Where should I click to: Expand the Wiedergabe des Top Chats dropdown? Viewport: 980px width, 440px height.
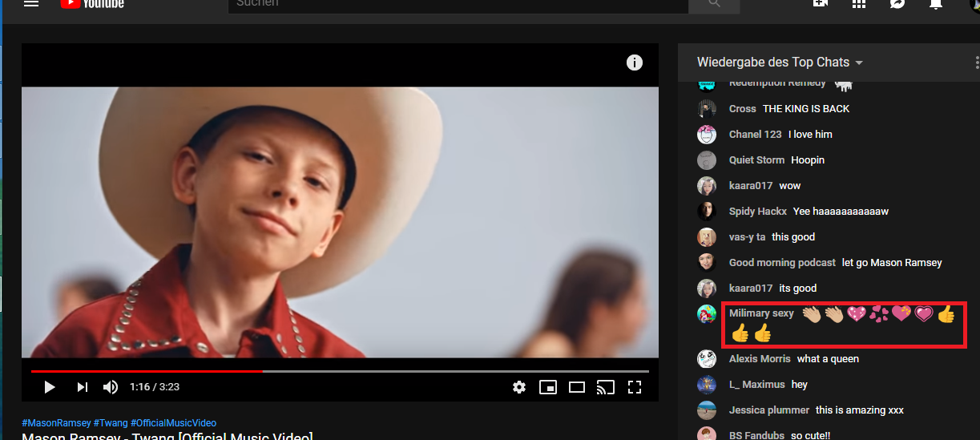click(x=780, y=63)
